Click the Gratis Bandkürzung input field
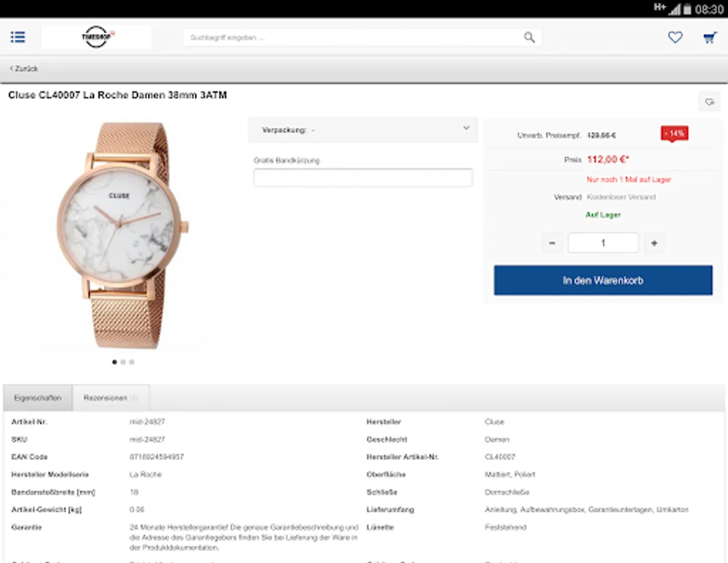 363,178
